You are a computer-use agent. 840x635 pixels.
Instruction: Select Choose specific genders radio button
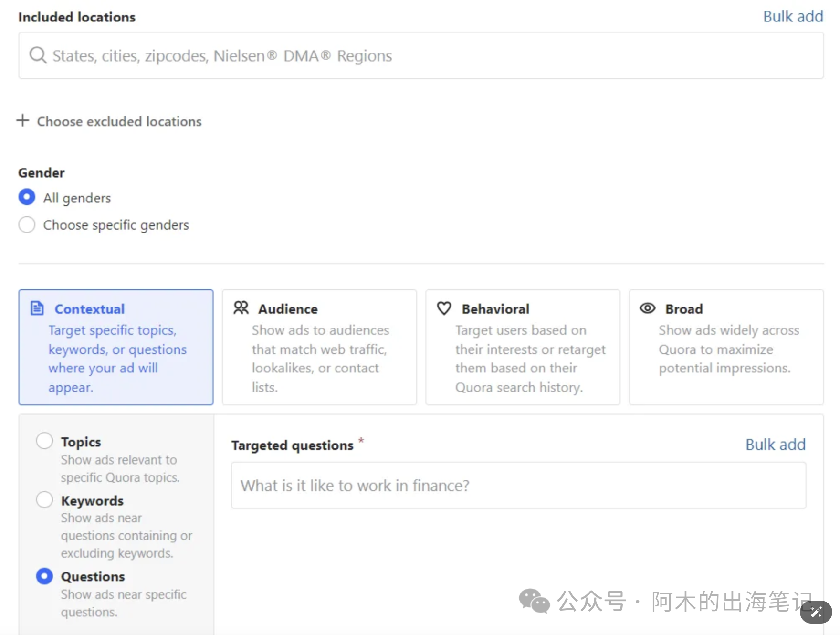click(27, 224)
